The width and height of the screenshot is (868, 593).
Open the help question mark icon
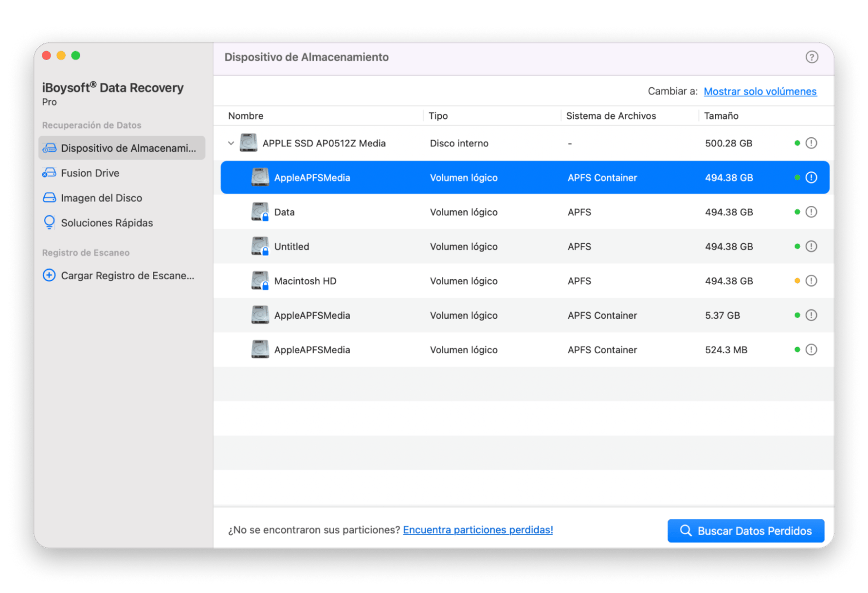(x=811, y=57)
